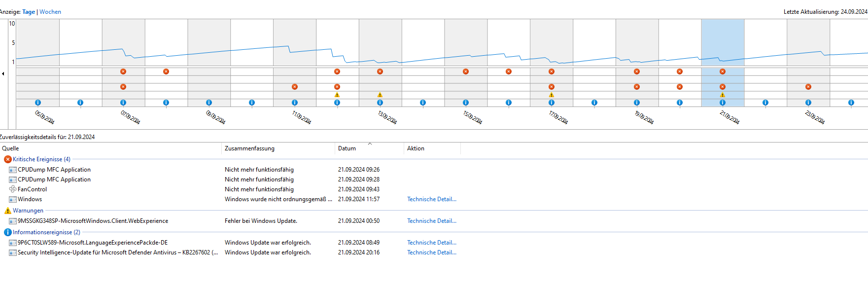Select the first CPUDump MFC Application entry

tap(54, 170)
